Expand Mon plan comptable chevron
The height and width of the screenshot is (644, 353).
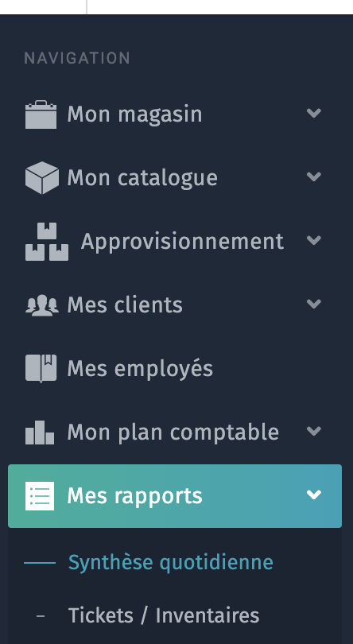[313, 431]
